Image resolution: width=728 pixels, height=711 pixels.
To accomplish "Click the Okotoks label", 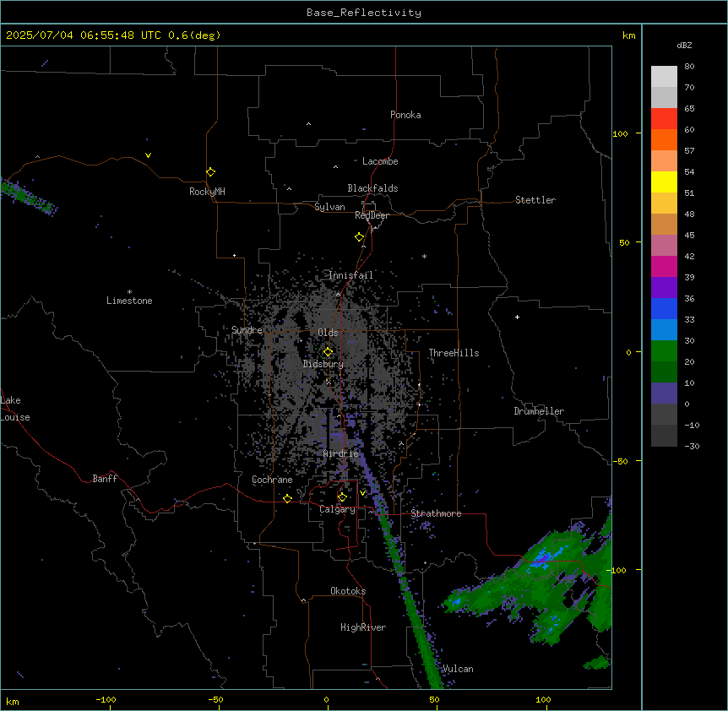I will (348, 591).
